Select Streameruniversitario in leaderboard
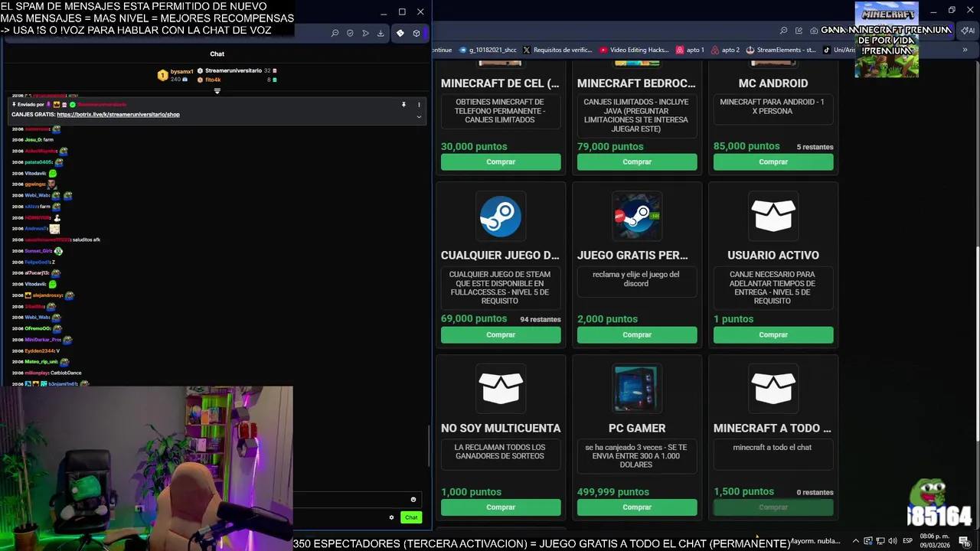This screenshot has height=551, width=980. tap(234, 70)
